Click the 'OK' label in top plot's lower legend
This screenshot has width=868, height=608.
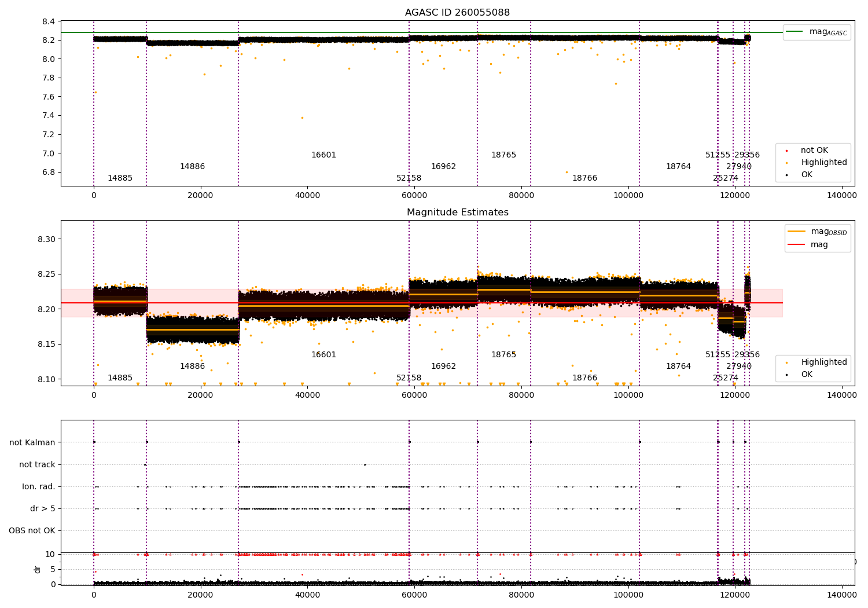[807, 175]
